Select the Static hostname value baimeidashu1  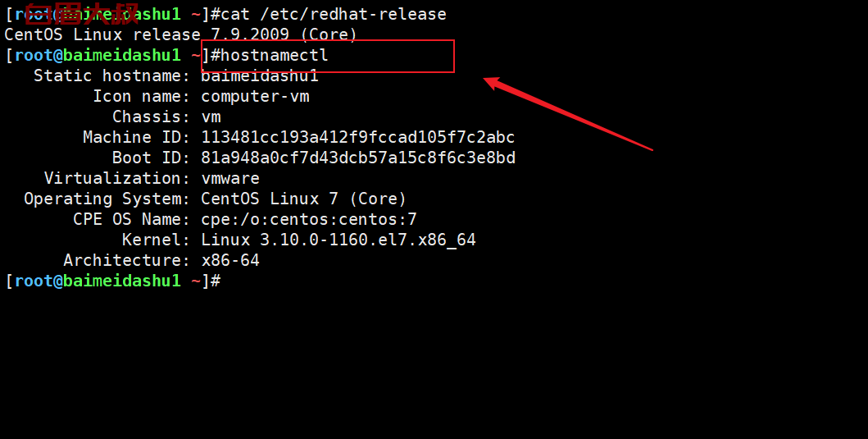[x=260, y=75]
